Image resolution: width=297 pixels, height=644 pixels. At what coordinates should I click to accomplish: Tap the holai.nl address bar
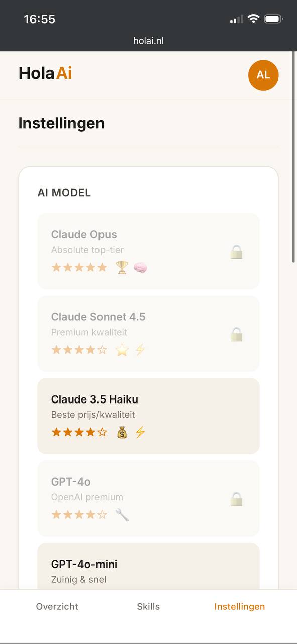pos(148,40)
